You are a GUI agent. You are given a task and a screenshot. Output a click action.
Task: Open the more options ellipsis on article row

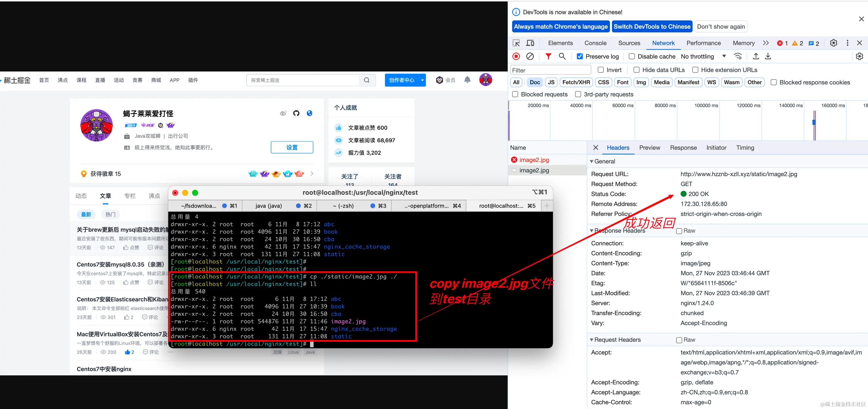pyautogui.click(x=170, y=352)
